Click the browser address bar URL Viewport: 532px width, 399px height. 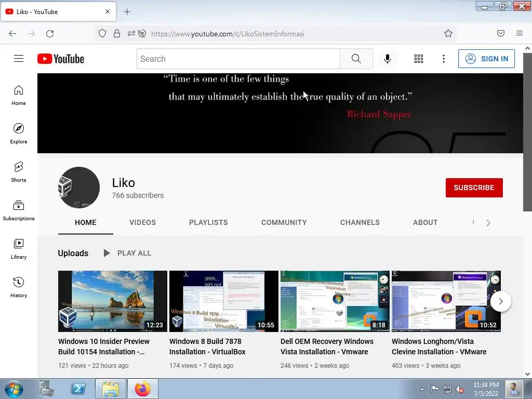tap(228, 34)
